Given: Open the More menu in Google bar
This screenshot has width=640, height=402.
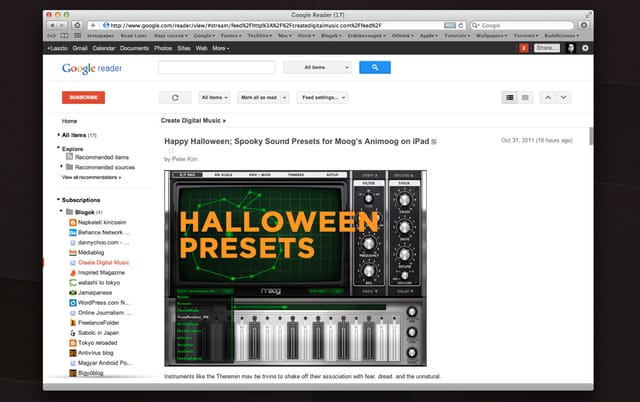Looking at the screenshot, I should [220, 48].
